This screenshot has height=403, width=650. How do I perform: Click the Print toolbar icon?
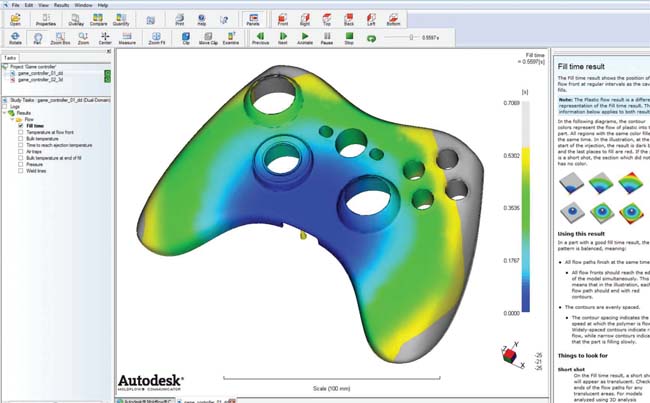pyautogui.click(x=179, y=19)
